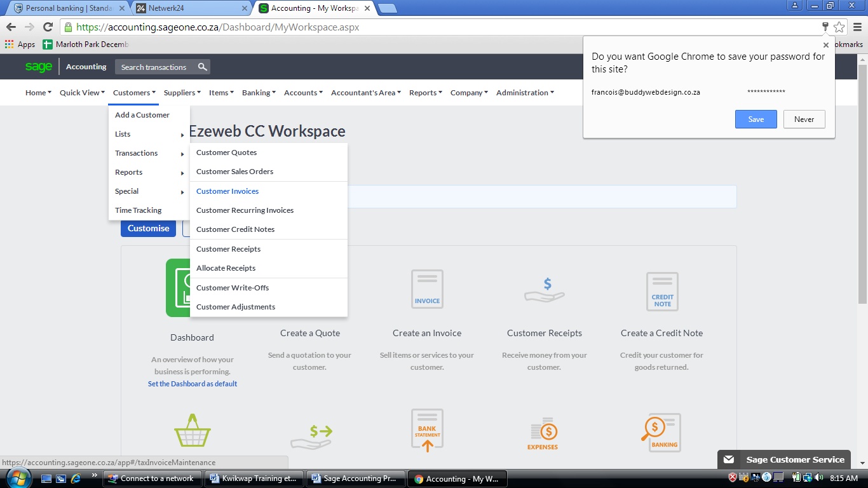The height and width of the screenshot is (488, 868).
Task: Open the Windows Start orb
Action: coord(17,477)
